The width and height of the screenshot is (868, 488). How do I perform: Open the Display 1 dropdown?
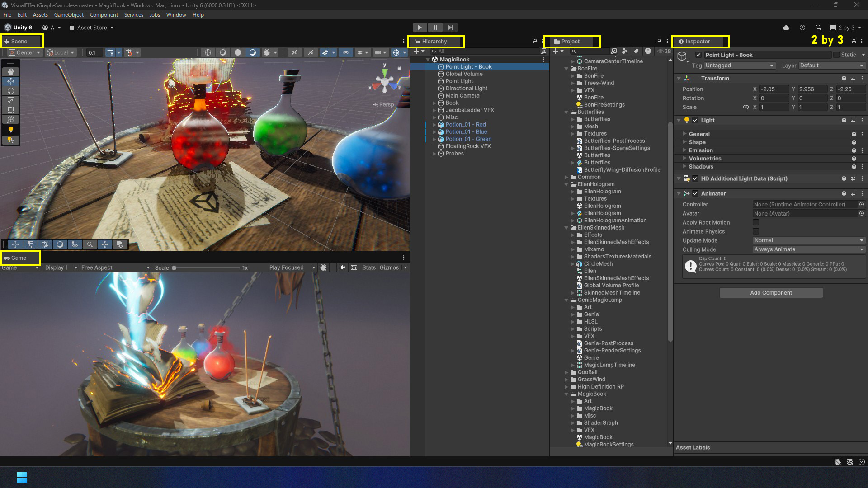(61, 267)
